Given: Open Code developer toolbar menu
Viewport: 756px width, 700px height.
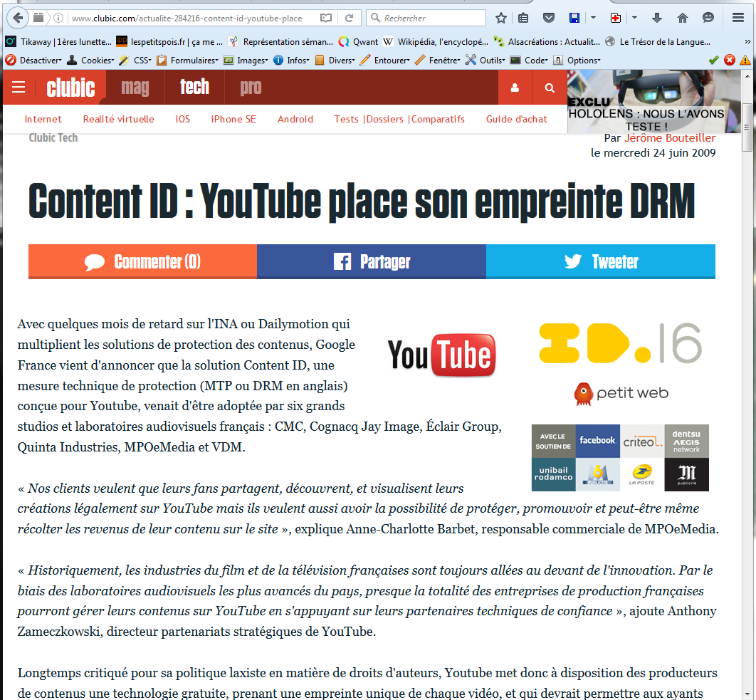Looking at the screenshot, I should pos(529,61).
